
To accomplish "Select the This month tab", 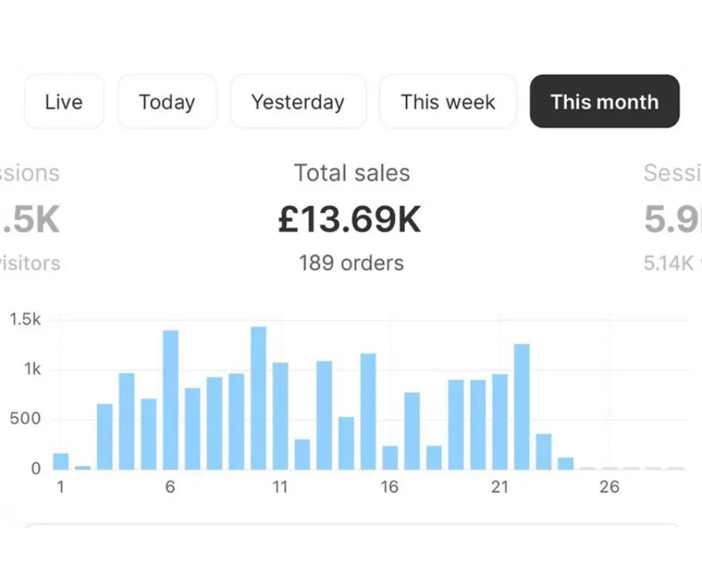I will pyautogui.click(x=604, y=101).
